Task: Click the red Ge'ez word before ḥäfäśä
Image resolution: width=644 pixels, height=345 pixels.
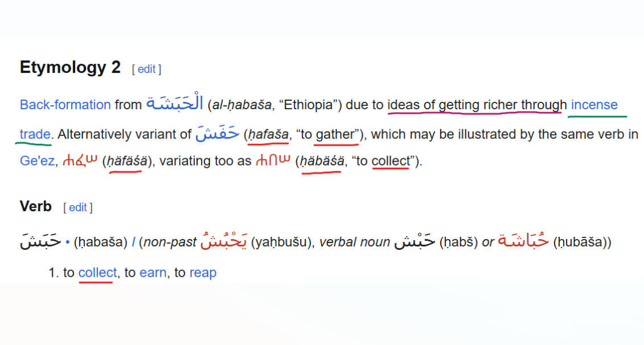Action: tap(80, 160)
